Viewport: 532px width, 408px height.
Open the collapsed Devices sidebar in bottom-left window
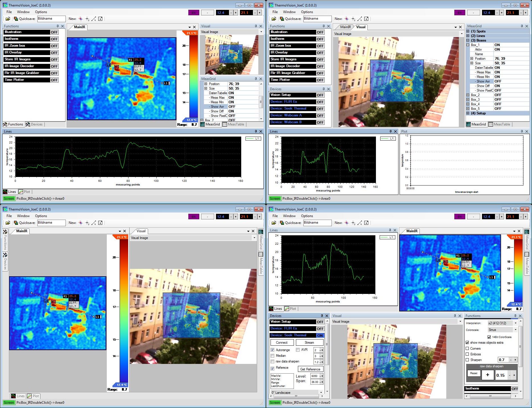tap(5, 260)
